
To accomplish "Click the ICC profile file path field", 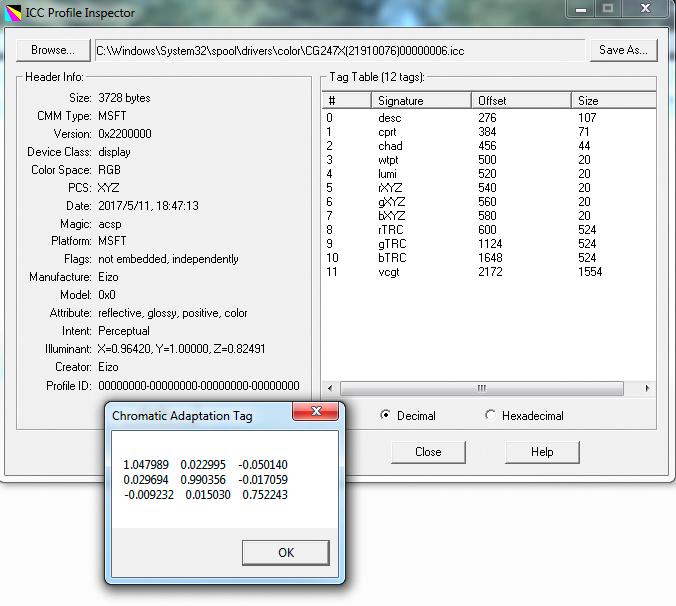I will coord(340,50).
